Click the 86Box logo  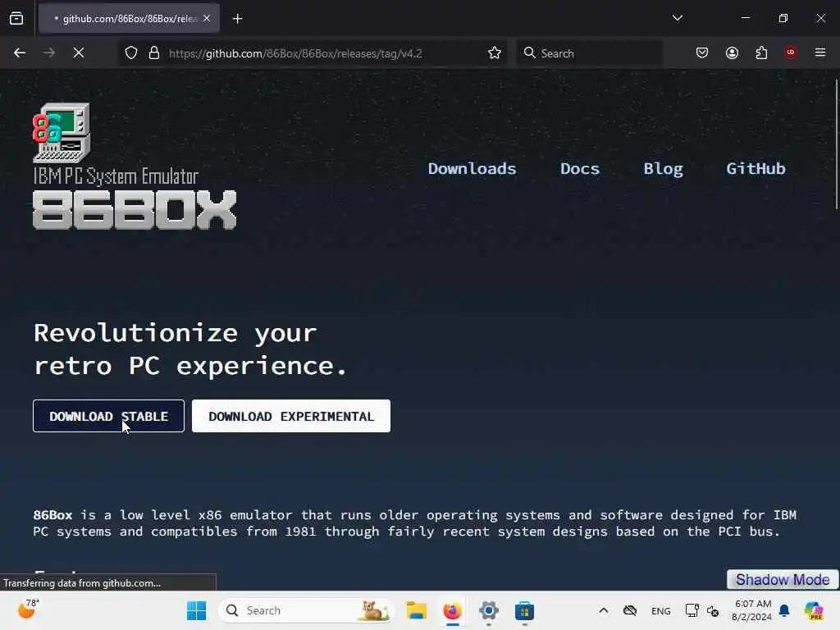point(135,166)
